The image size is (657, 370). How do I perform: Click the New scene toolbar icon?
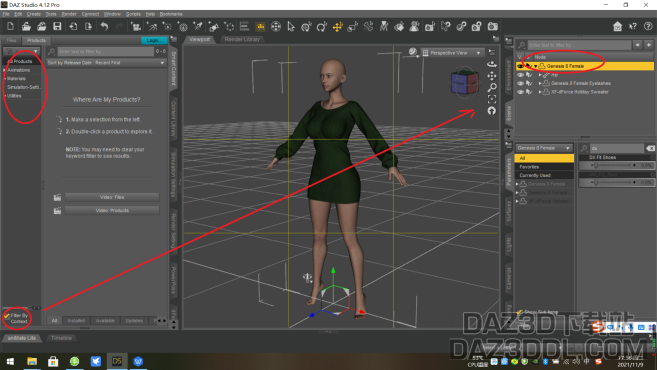click(x=10, y=26)
